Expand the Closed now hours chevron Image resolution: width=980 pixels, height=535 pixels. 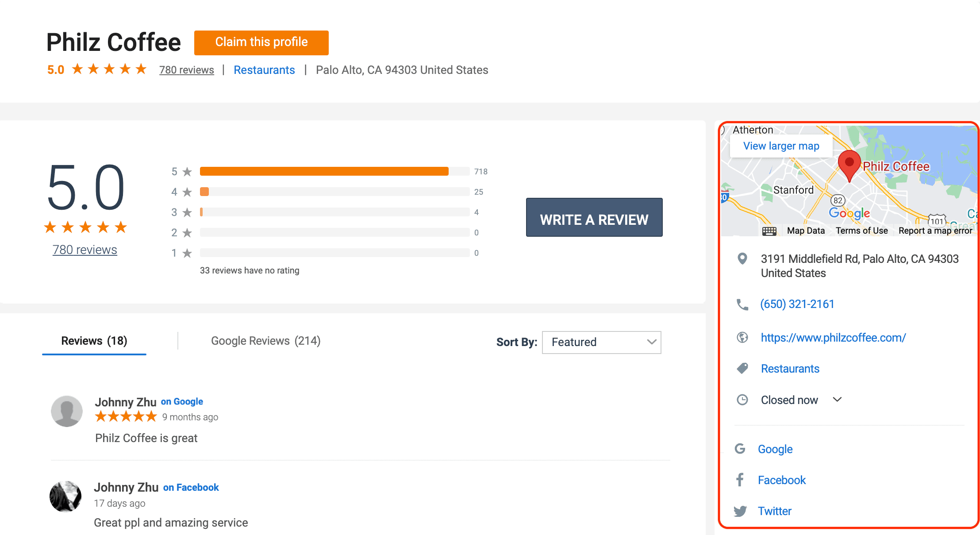click(x=837, y=400)
